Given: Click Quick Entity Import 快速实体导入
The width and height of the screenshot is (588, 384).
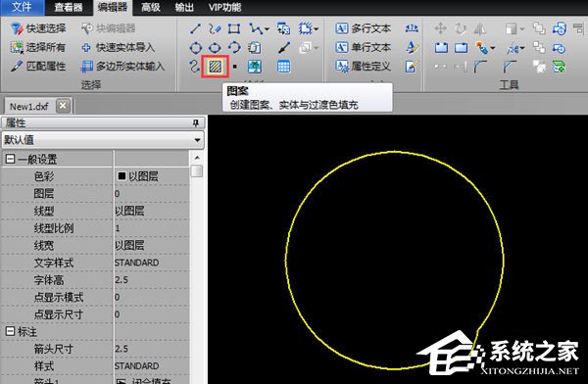Looking at the screenshot, I should tap(118, 47).
